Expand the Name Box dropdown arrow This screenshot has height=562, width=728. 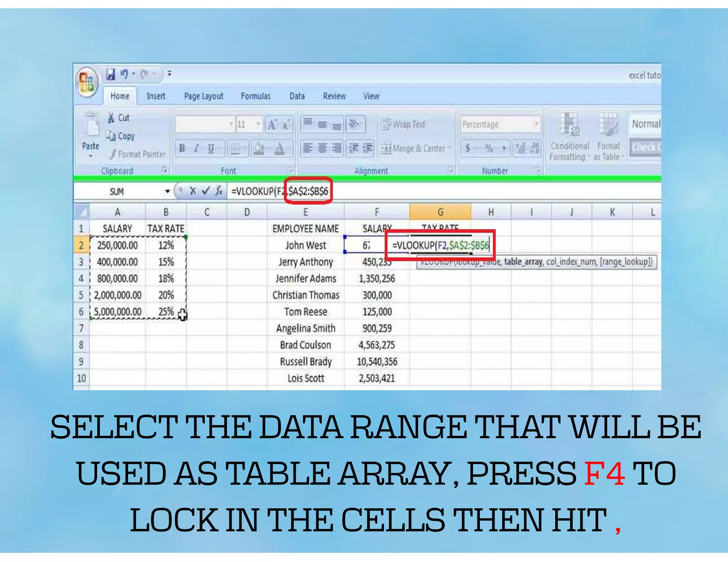click(x=167, y=191)
